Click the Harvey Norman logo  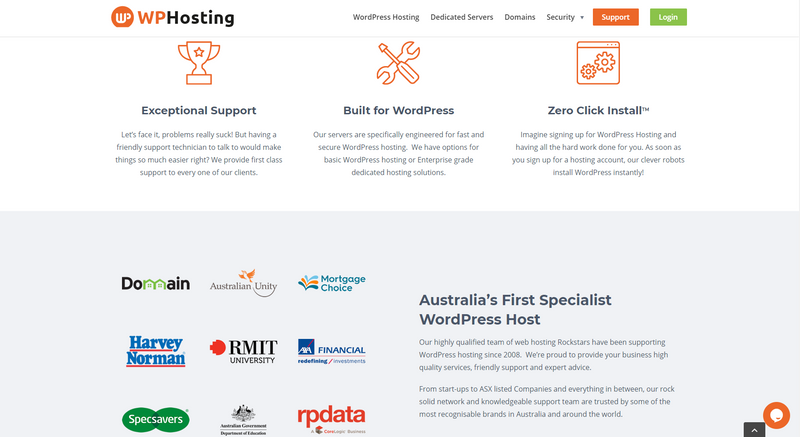156,351
